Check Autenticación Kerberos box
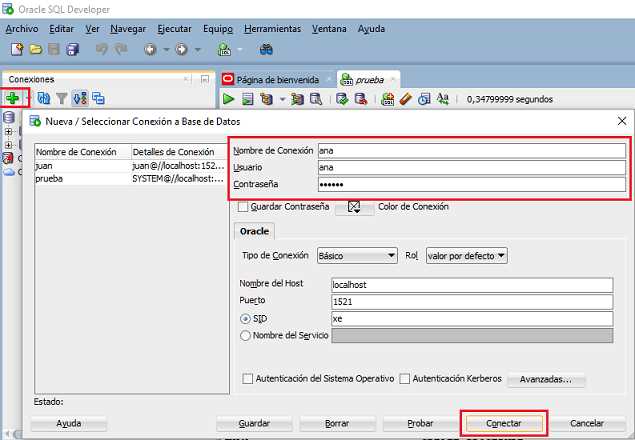This screenshot has width=635, height=440. [x=404, y=379]
